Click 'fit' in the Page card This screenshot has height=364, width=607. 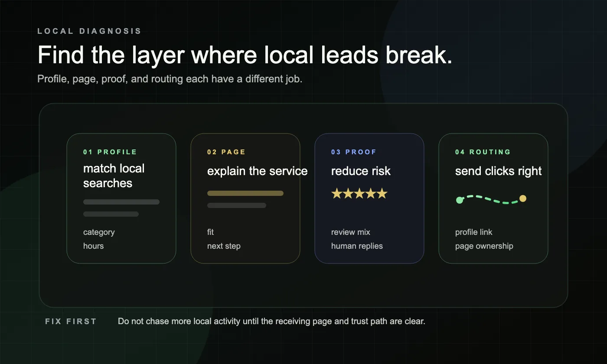[211, 232]
